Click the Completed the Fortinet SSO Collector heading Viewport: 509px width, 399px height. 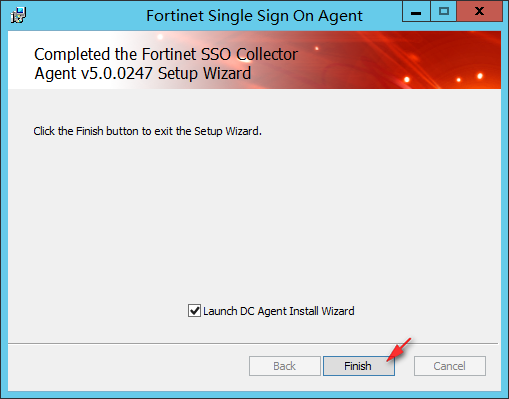pos(166,54)
